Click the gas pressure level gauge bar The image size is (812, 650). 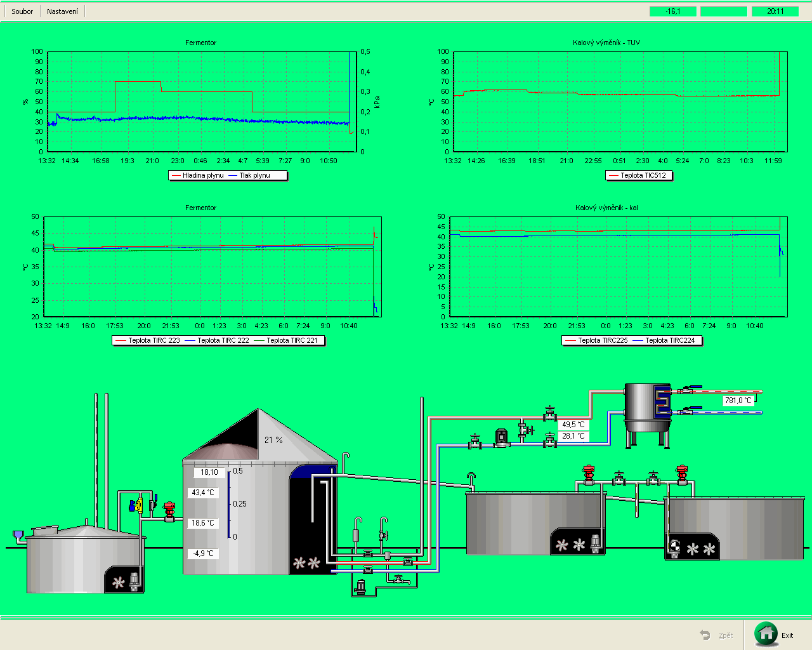pyautogui.click(x=230, y=504)
